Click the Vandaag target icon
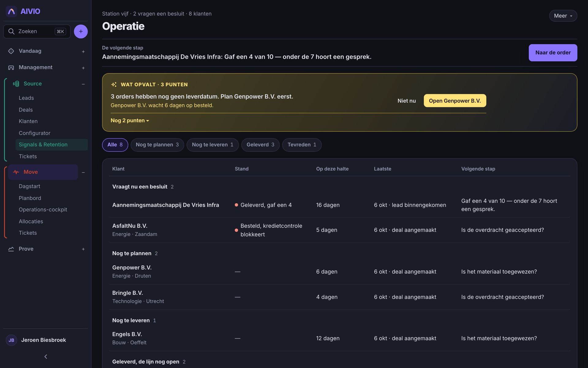 coord(11,51)
